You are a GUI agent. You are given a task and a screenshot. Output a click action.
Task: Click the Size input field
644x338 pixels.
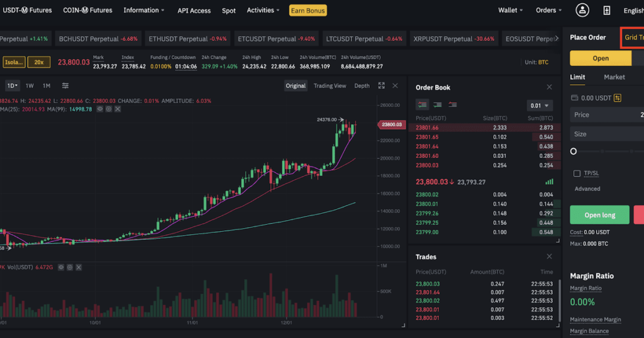(607, 134)
